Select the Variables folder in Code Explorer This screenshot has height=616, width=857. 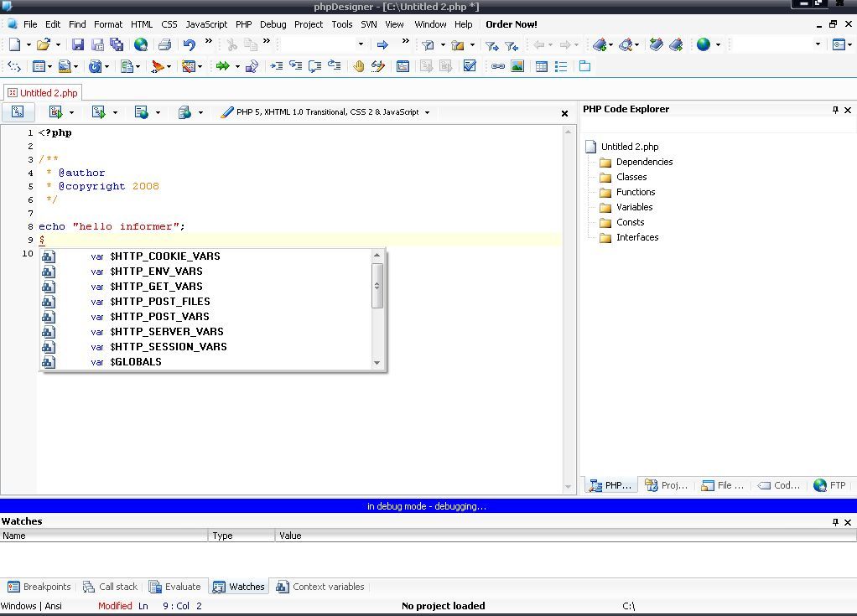pyautogui.click(x=626, y=208)
